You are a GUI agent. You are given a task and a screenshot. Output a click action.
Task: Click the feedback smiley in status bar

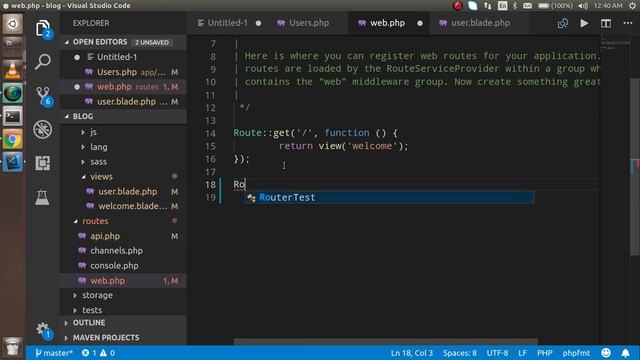606,353
